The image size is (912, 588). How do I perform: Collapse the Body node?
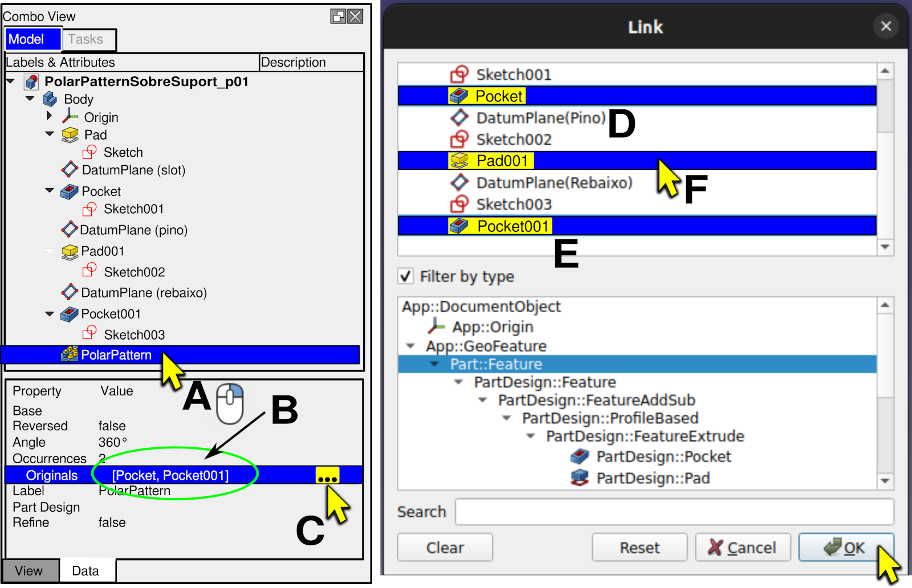pyautogui.click(x=30, y=99)
